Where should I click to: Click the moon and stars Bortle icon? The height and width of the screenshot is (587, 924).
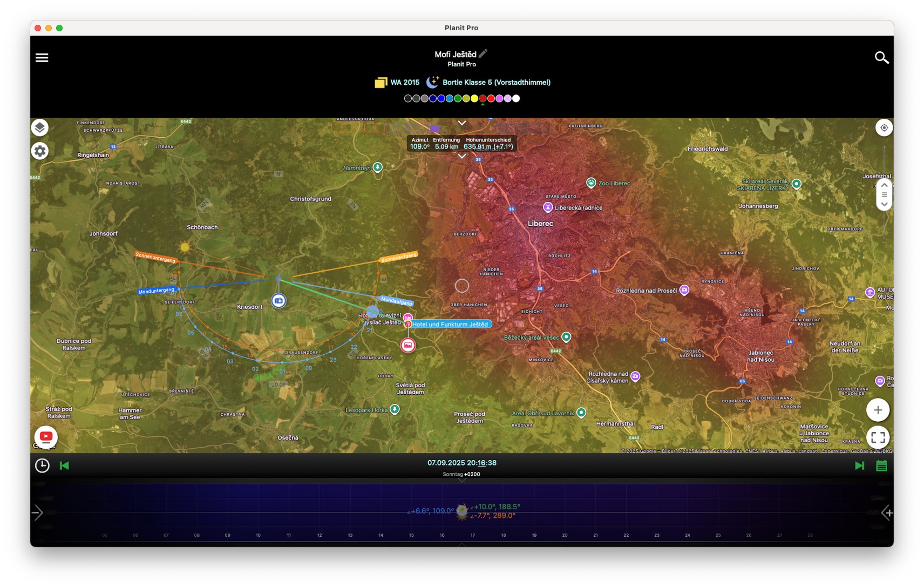(x=432, y=82)
